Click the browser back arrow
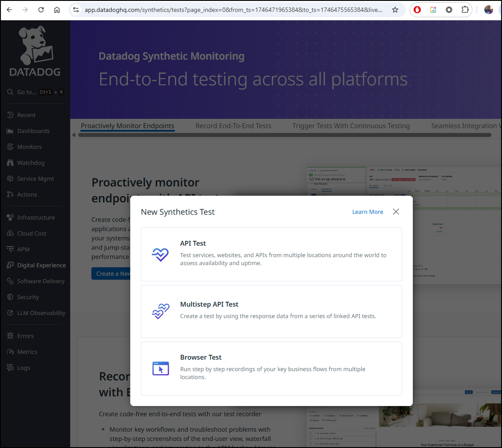The image size is (502, 448). tap(9, 10)
